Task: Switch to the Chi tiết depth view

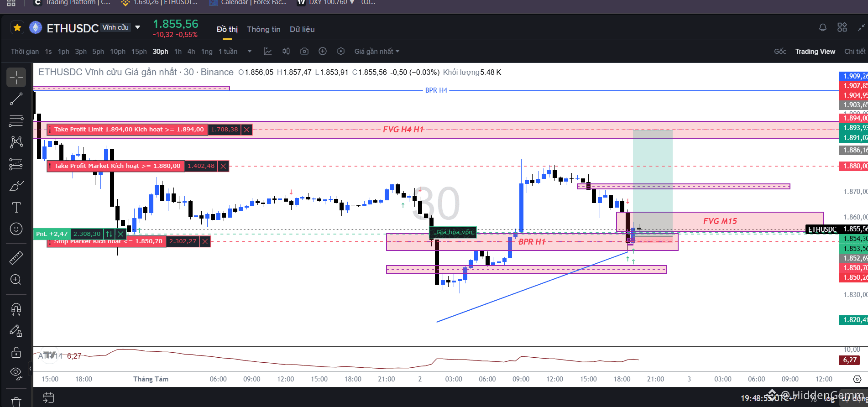Action: click(855, 52)
